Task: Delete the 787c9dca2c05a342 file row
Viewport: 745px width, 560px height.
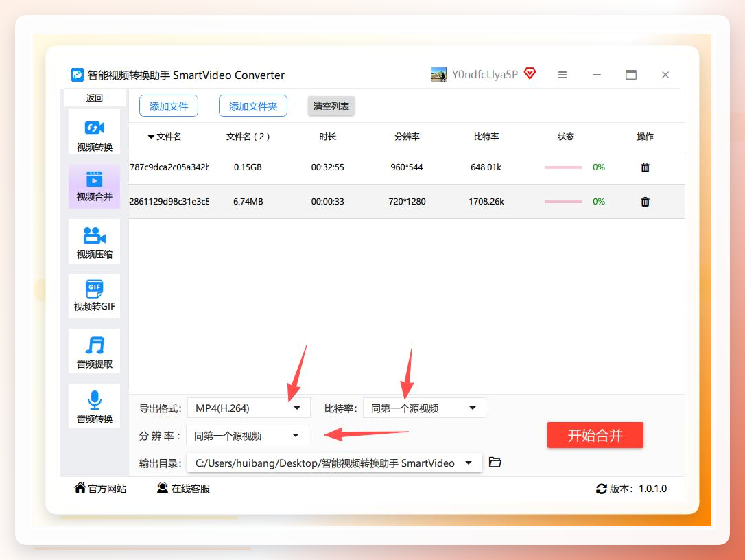Action: [x=645, y=167]
